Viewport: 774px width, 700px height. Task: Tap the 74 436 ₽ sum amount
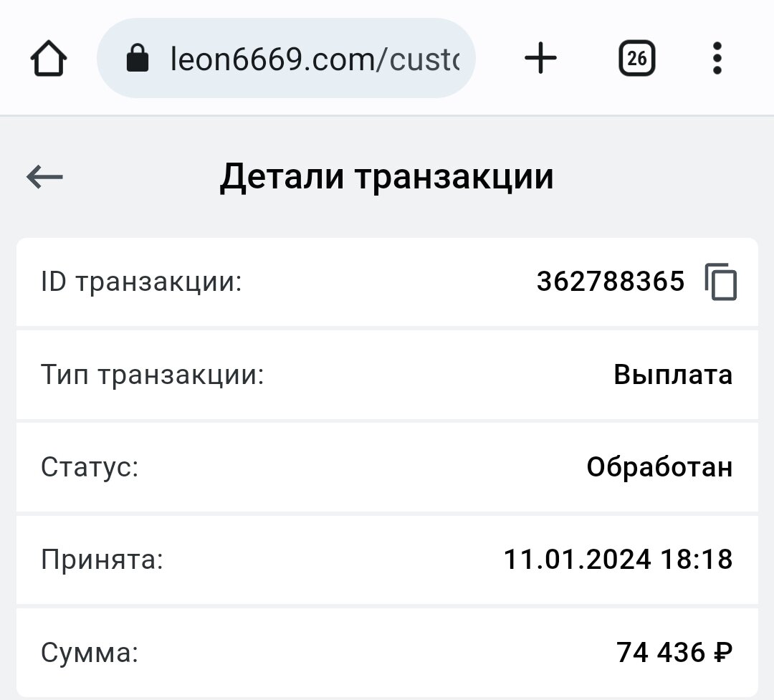pyautogui.click(x=674, y=652)
